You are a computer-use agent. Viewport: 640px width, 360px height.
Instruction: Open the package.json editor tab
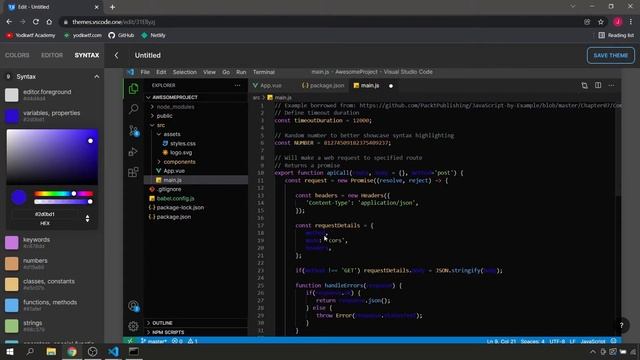click(323, 86)
